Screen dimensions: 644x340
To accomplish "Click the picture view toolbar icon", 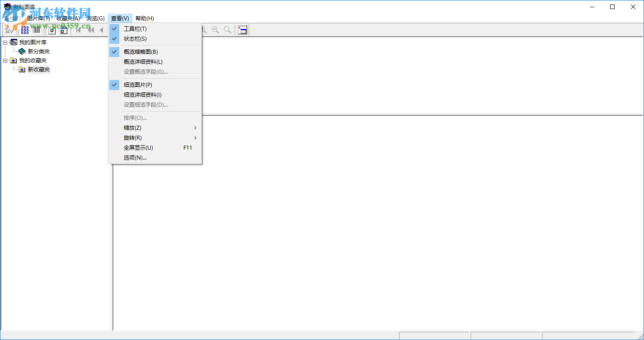I will 52,30.
